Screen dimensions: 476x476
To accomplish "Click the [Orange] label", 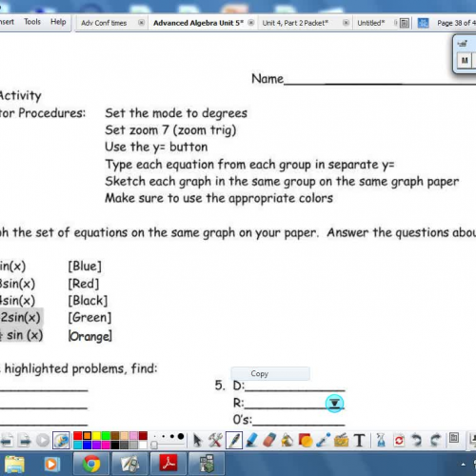I will pos(90,336).
